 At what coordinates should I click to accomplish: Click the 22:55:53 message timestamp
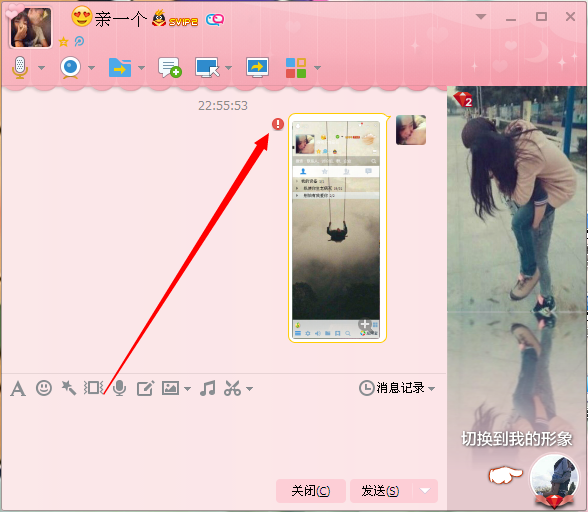coord(223,106)
